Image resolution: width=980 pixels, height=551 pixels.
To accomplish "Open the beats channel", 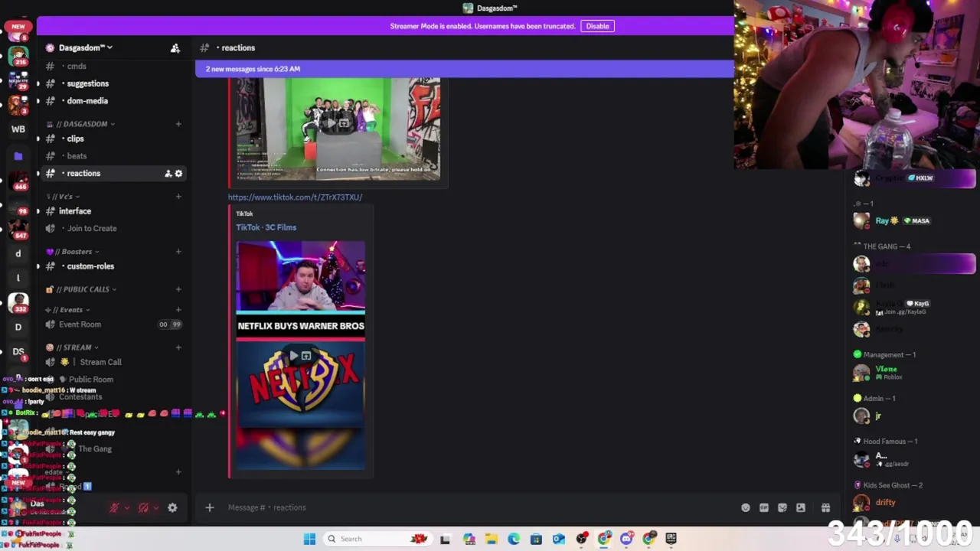I will tap(113, 156).
